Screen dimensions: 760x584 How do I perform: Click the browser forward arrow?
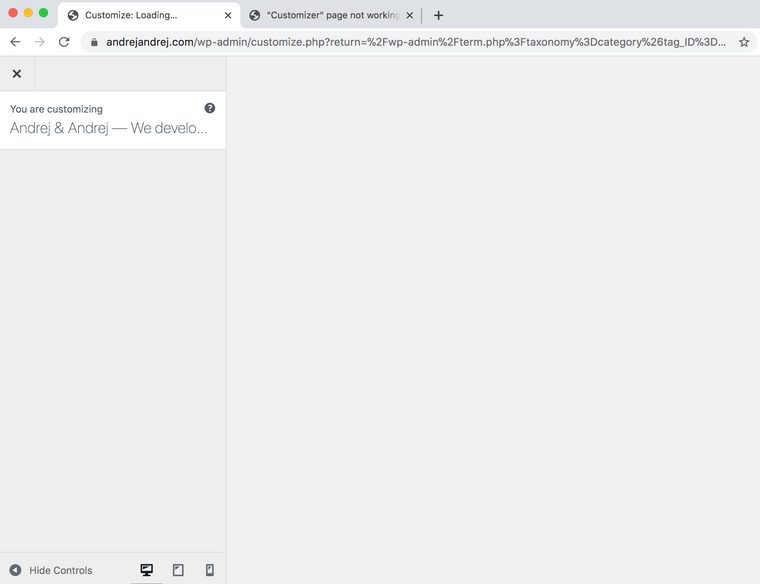(x=40, y=42)
